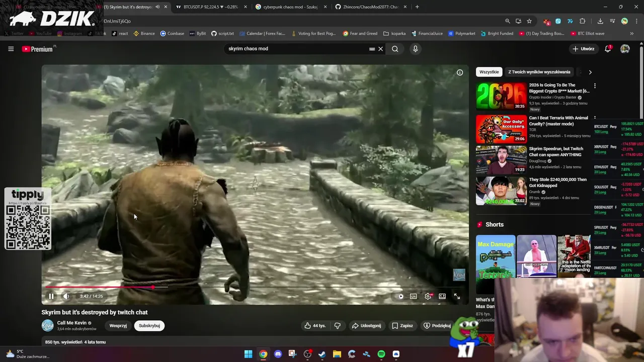644x362 pixels.
Task: Open They Stole $240,000,000 video title
Action: click(x=557, y=183)
